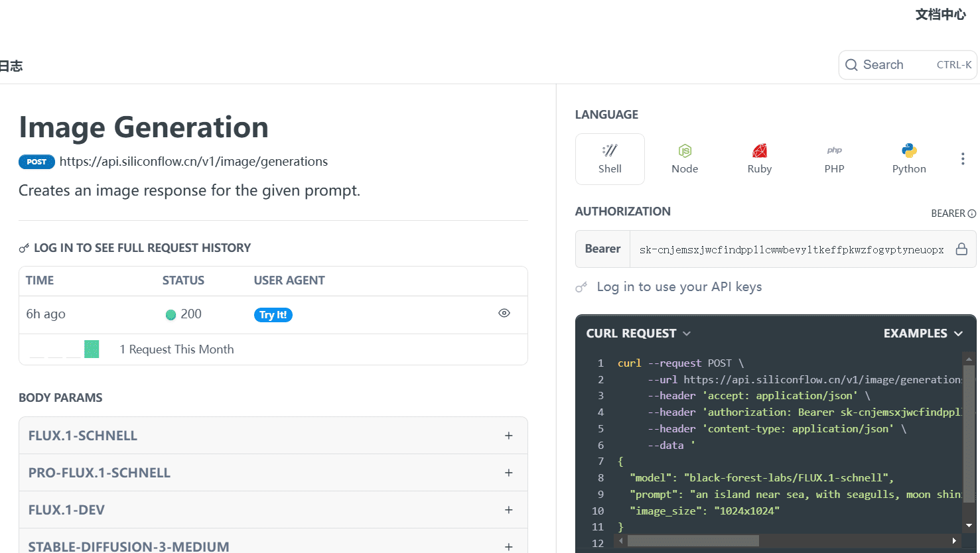Click the green 200 status dot
The width and height of the screenshot is (980, 553).
tap(171, 315)
